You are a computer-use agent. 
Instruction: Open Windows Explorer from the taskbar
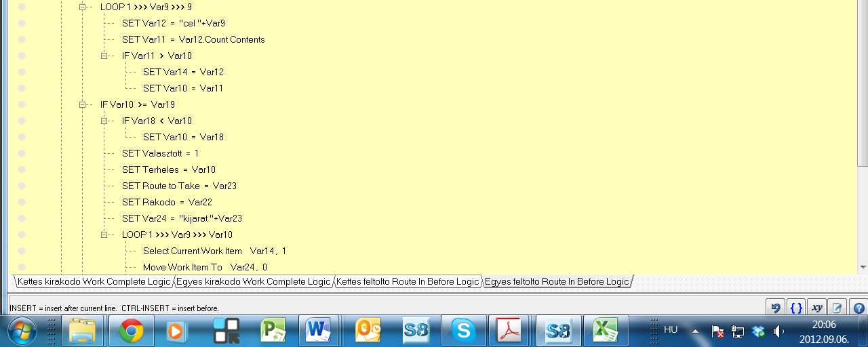tap(82, 331)
